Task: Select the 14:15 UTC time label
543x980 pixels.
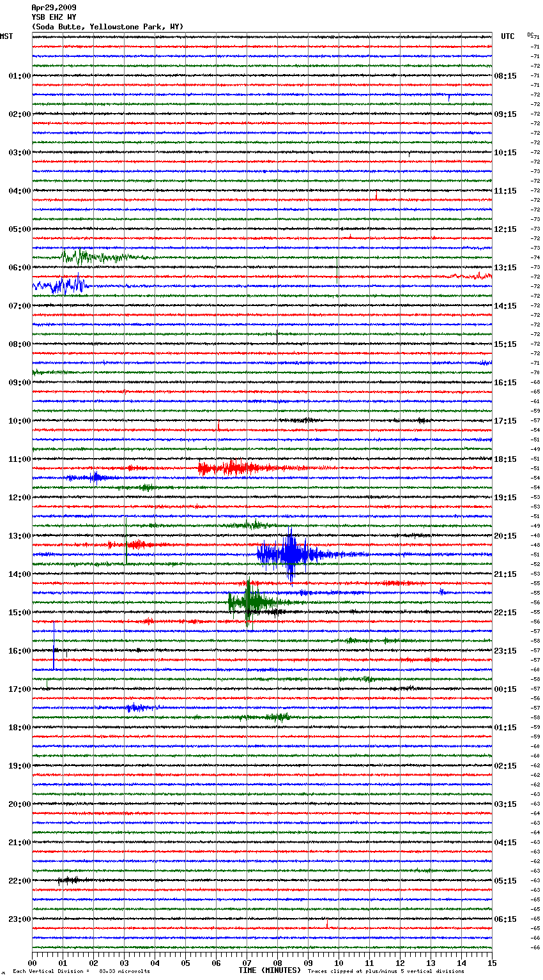Action: (x=505, y=306)
